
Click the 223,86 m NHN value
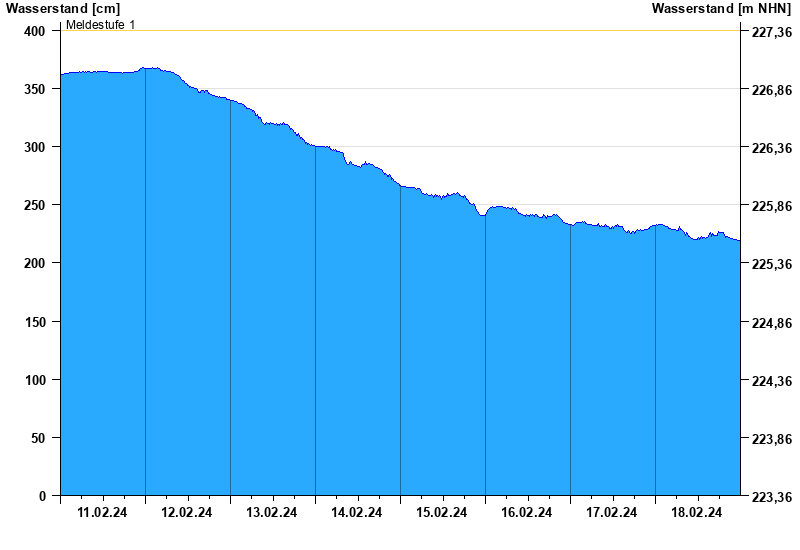(772, 439)
